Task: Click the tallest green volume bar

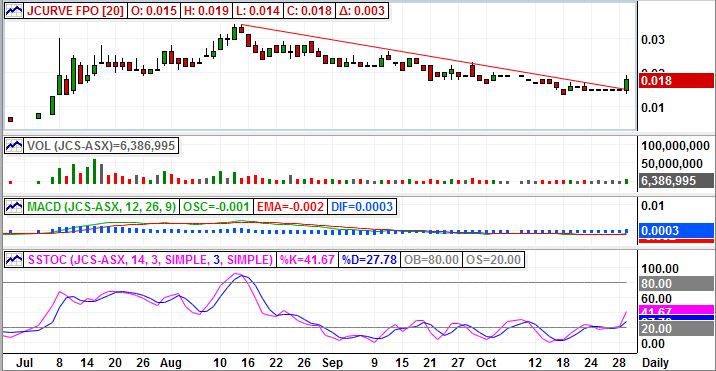Action: coord(95,171)
